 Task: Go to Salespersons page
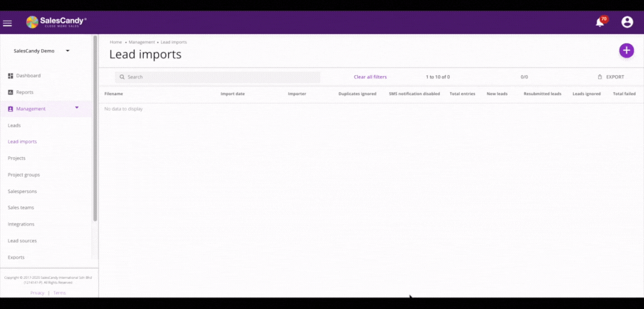[x=22, y=191]
